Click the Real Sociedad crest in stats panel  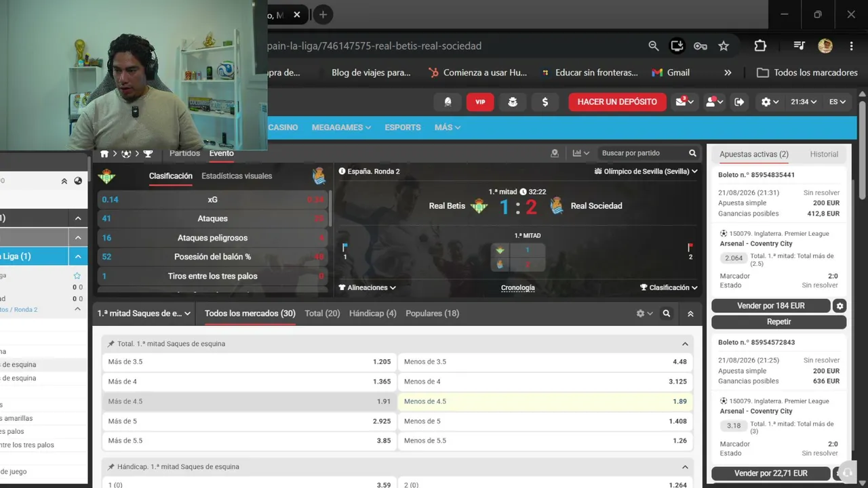pos(319,176)
